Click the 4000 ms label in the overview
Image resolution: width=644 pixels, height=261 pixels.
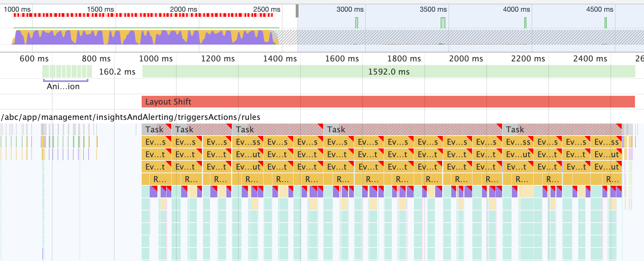coord(517,9)
